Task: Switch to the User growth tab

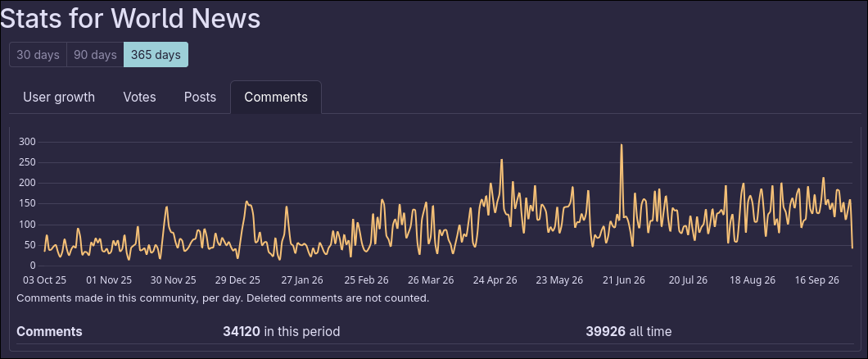Action: click(59, 98)
